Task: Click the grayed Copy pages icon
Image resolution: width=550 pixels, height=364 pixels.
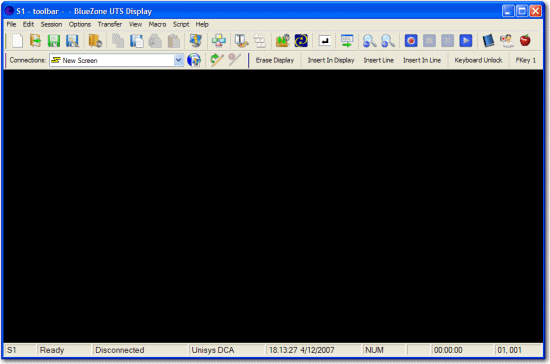Action: (118, 41)
